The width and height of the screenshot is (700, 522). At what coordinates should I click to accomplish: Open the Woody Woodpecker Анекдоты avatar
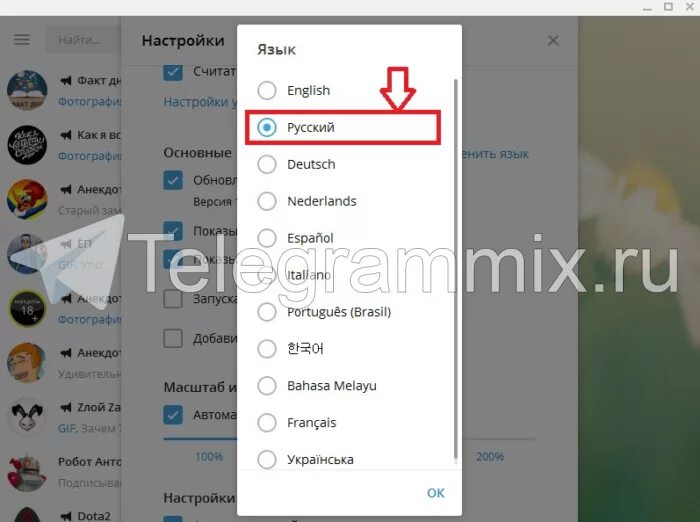pos(27,199)
